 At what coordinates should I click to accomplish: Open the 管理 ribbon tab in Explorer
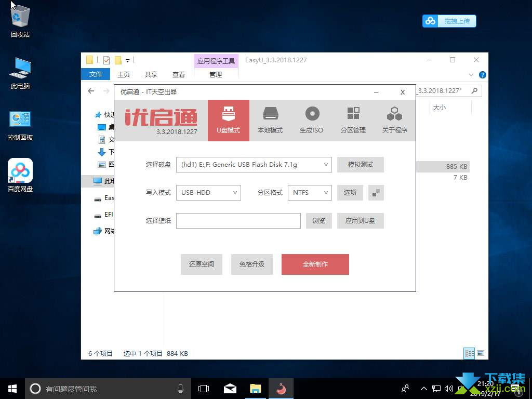(216, 74)
